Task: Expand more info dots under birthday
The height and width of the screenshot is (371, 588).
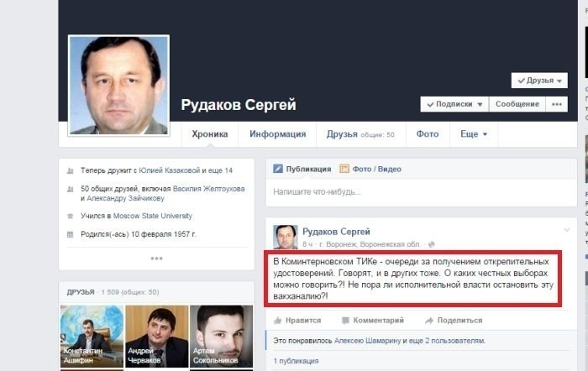Action: pos(156,259)
